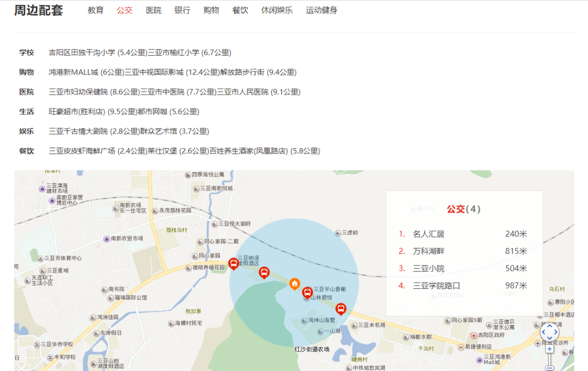This screenshot has height=371, width=588.
Task: Click the 吉阳区政府 red star icon
Action: point(474,336)
